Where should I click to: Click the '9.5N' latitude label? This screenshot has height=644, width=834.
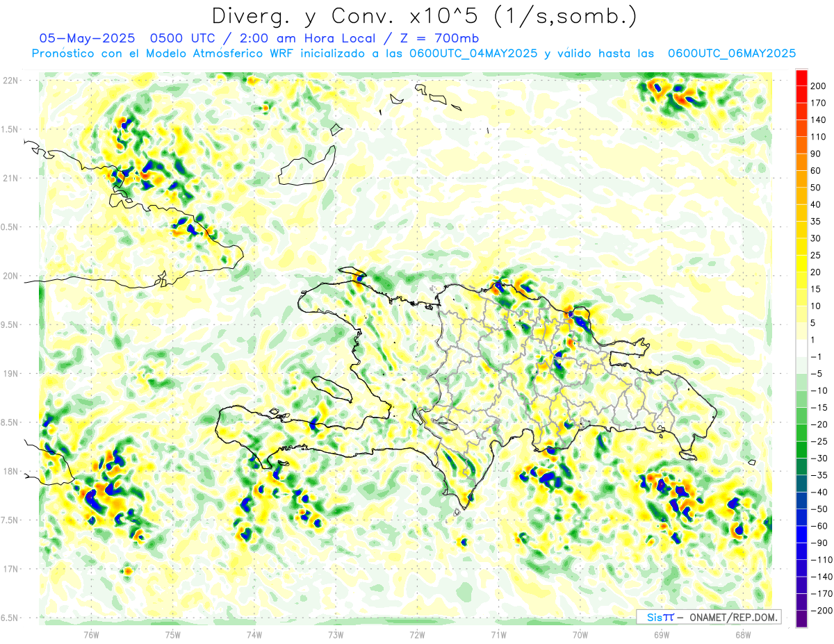(9, 324)
